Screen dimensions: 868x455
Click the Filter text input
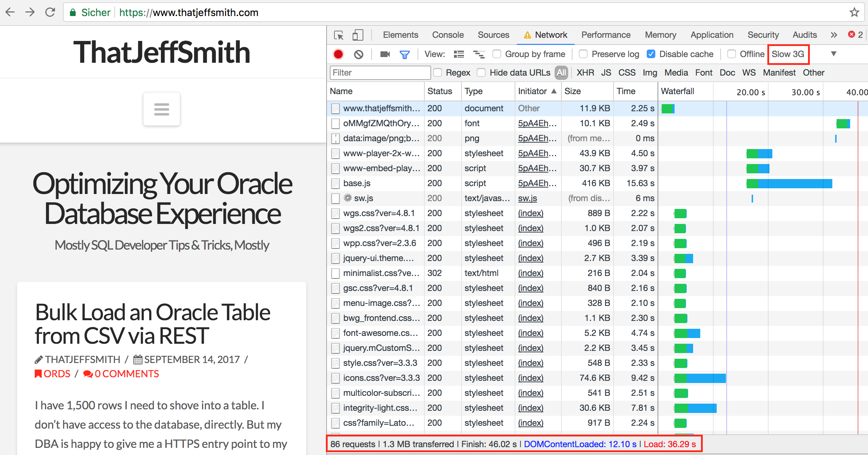380,73
